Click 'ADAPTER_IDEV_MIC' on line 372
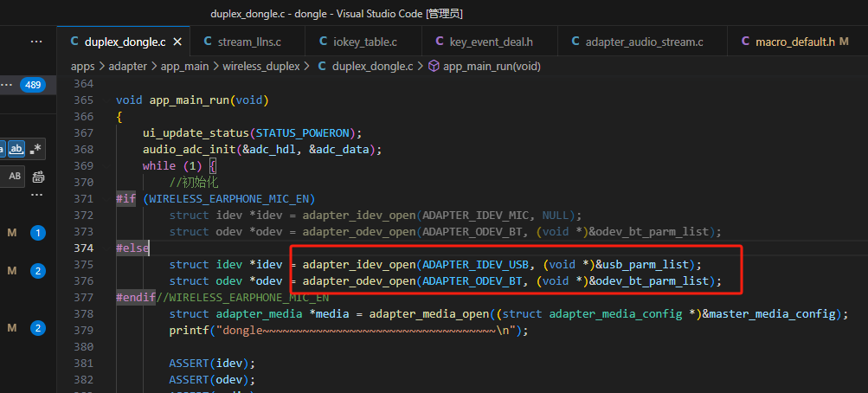The image size is (868, 393). pos(475,216)
